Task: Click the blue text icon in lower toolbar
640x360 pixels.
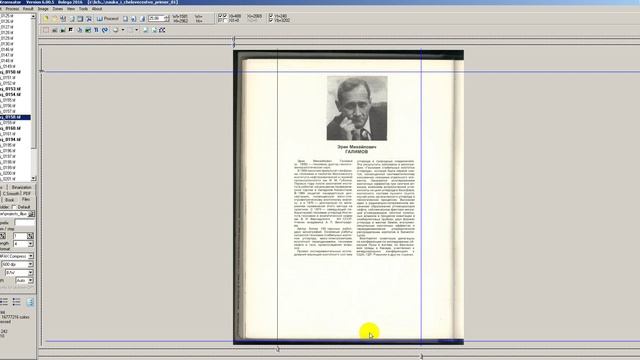Action: tap(96, 30)
